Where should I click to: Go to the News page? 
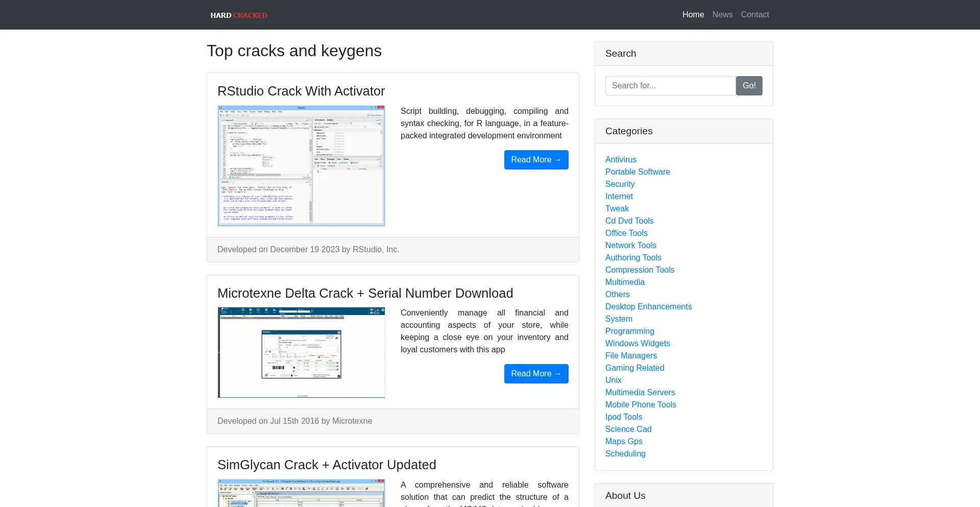(x=722, y=15)
